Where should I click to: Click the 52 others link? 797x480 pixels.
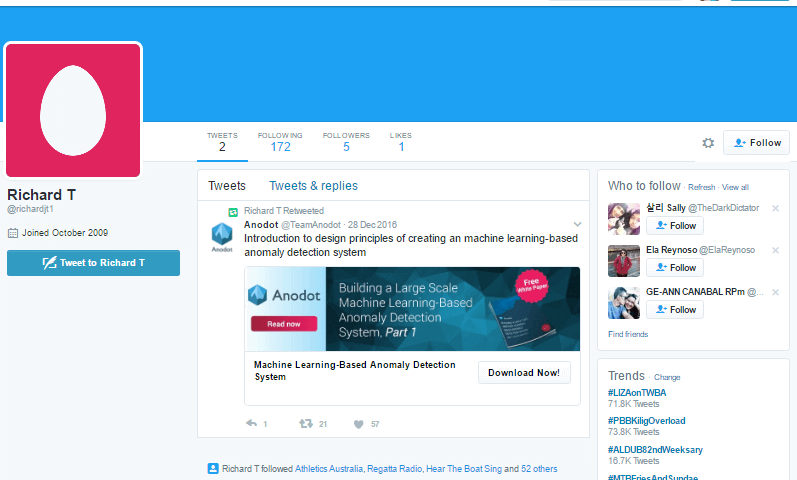[x=539, y=469]
